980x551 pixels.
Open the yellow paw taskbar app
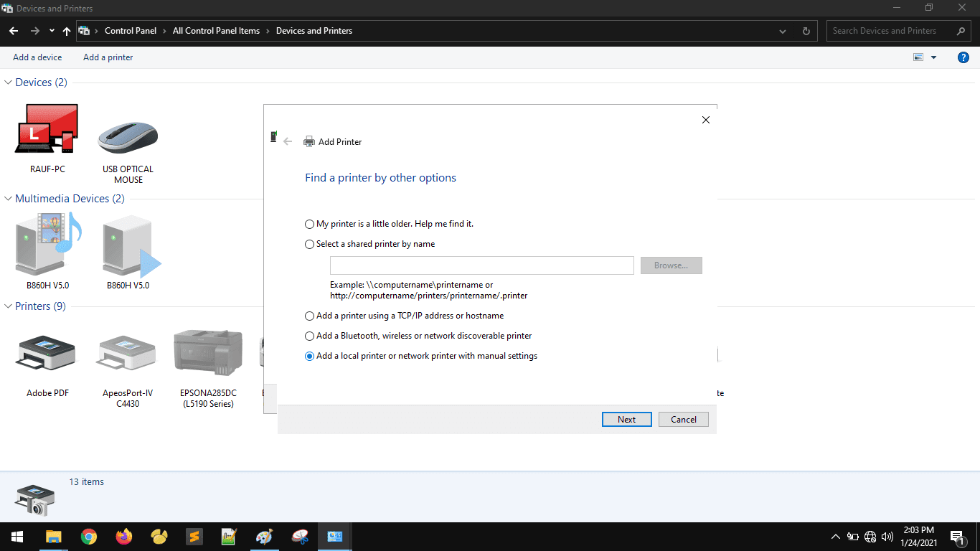point(159,537)
